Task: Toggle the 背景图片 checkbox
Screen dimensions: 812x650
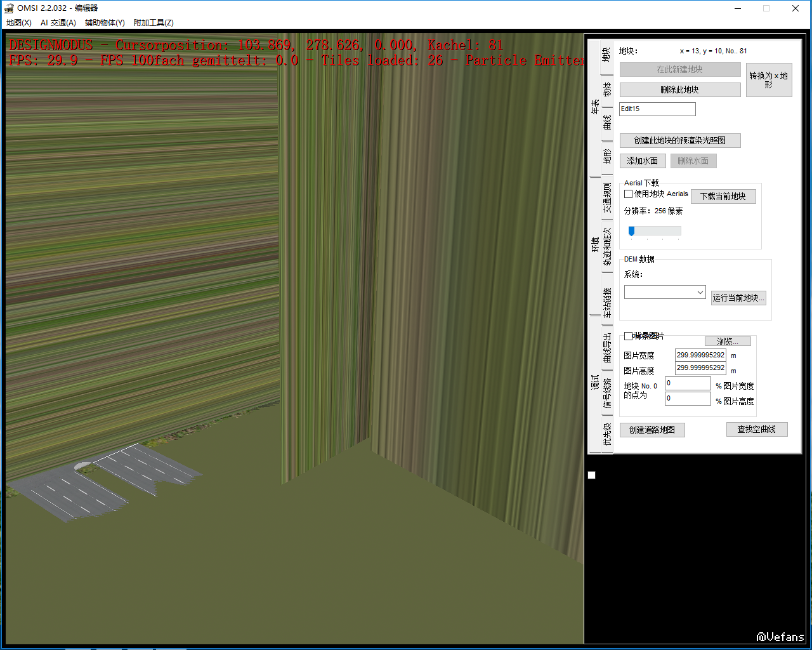Action: pyautogui.click(x=629, y=336)
